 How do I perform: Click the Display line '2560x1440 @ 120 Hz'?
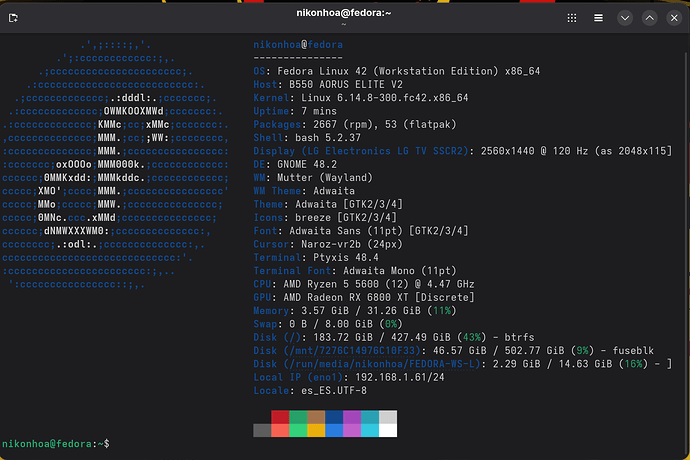462,151
